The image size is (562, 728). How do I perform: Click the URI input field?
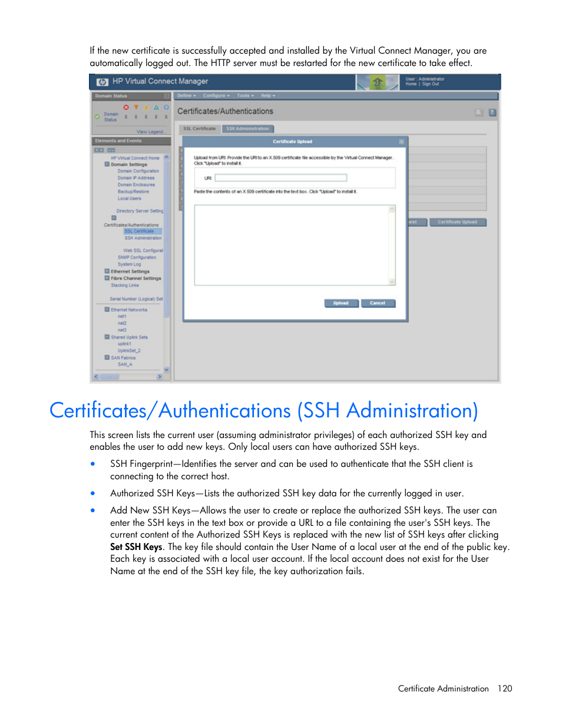281,177
